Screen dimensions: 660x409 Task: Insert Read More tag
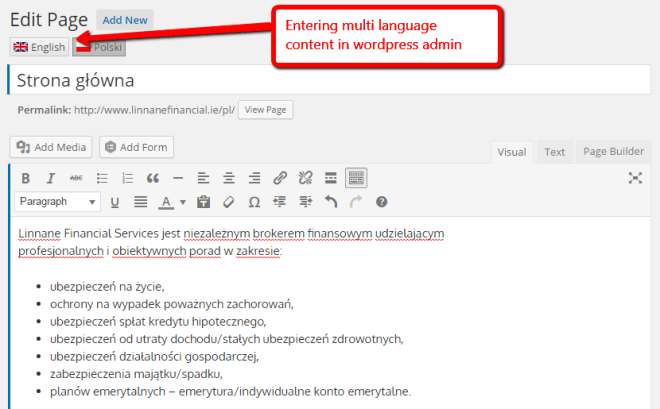[x=331, y=178]
